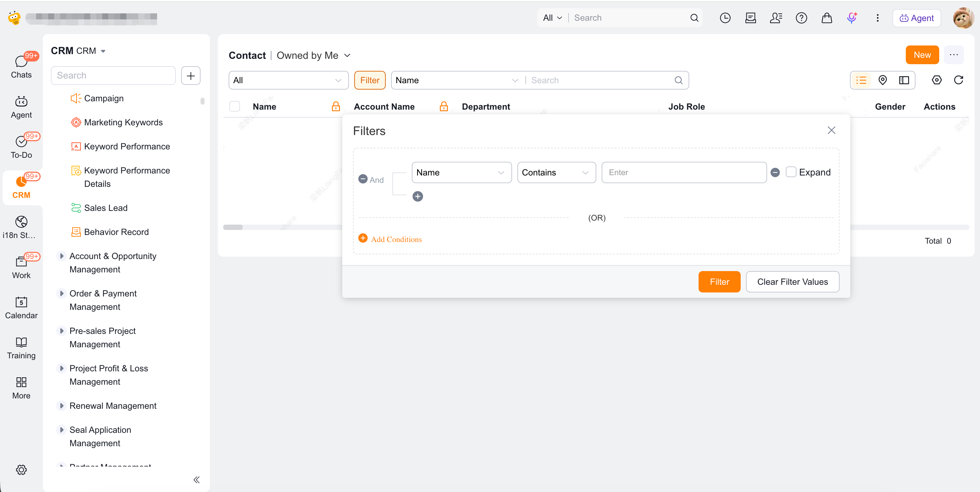This screenshot has height=492, width=980.
Task: Switch to split panel view icon
Action: 904,80
